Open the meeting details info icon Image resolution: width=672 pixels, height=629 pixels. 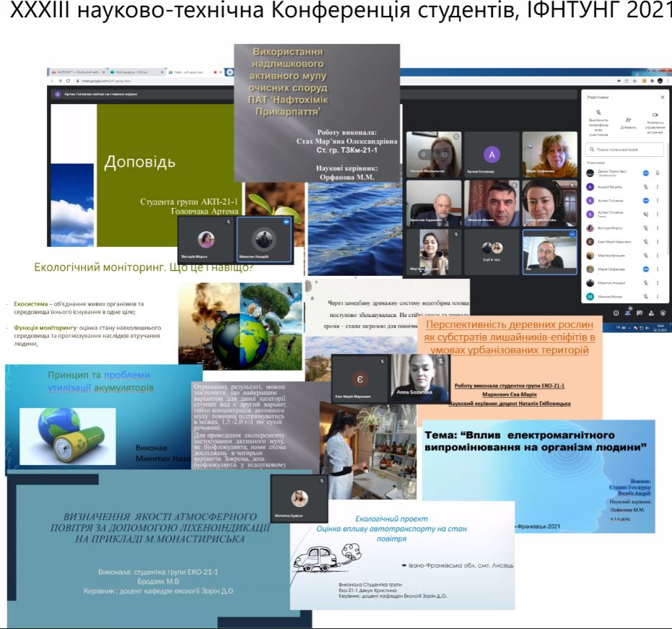(614, 312)
